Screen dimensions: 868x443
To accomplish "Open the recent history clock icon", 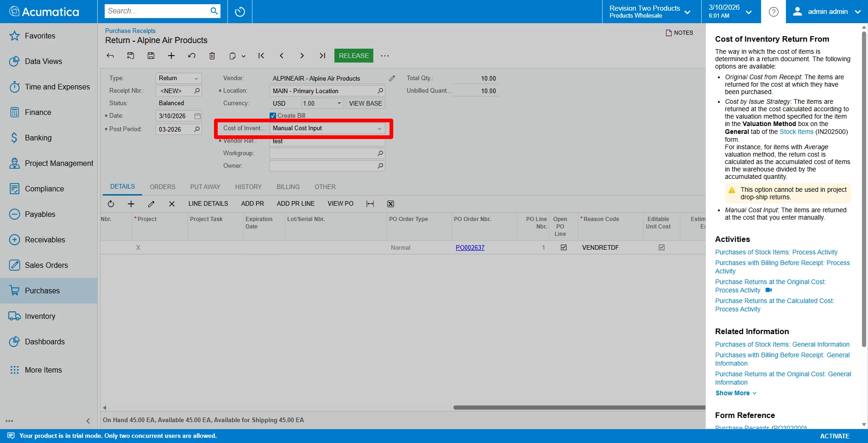I will [240, 12].
